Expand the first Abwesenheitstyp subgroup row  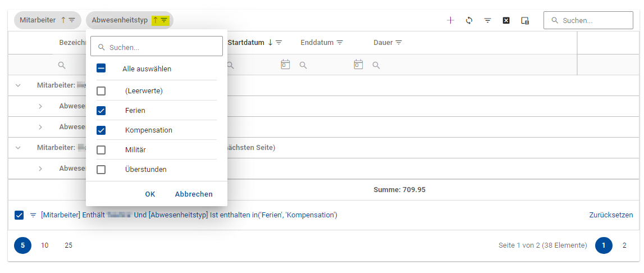40,106
